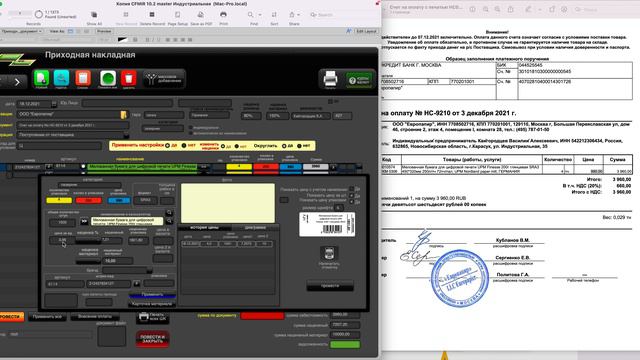Select 'да' for изменить наценки
Screen dimensions: 640x360
(x=223, y=146)
